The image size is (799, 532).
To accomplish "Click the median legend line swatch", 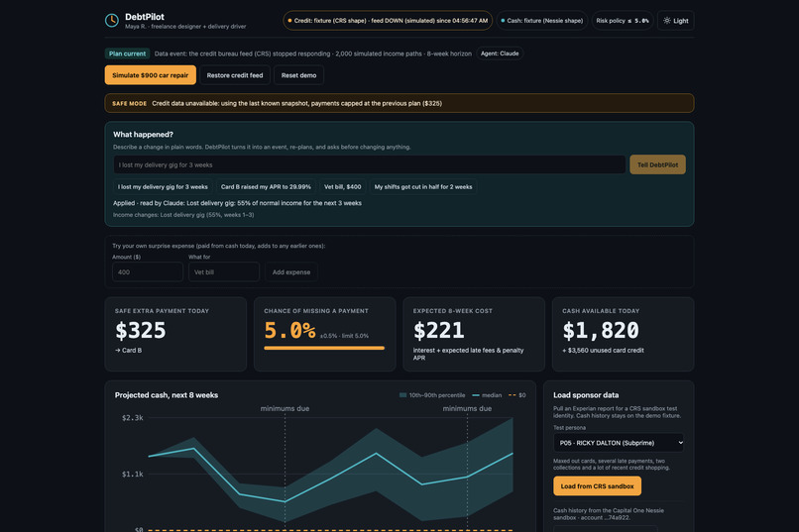I will [476, 395].
